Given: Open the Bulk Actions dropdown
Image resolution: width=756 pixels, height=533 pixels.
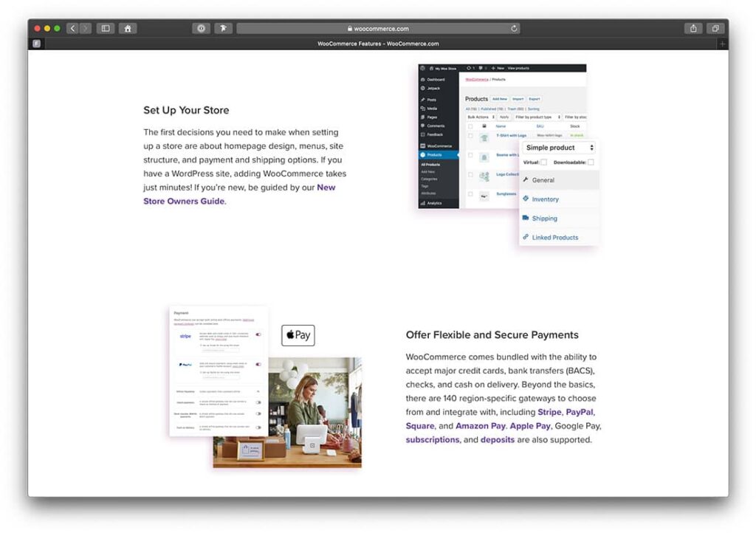Looking at the screenshot, I should pos(480,117).
